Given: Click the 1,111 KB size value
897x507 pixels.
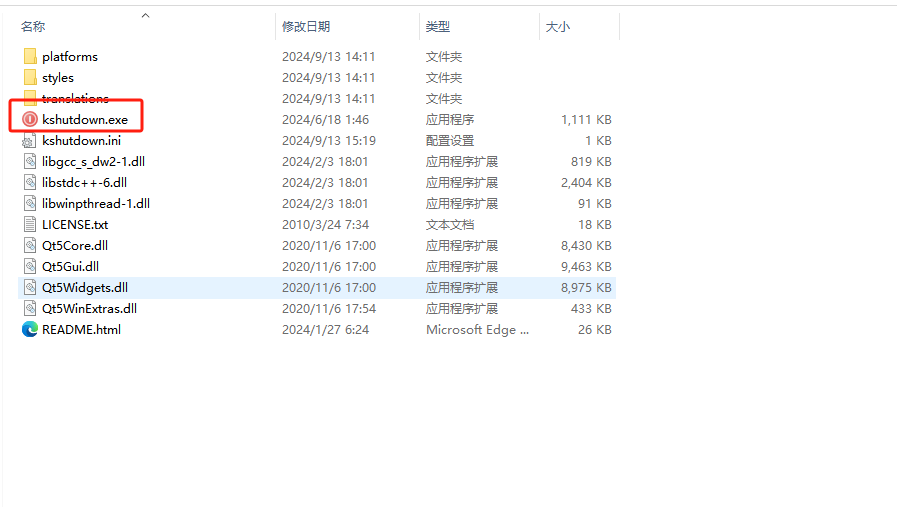Looking at the screenshot, I should 586,120.
